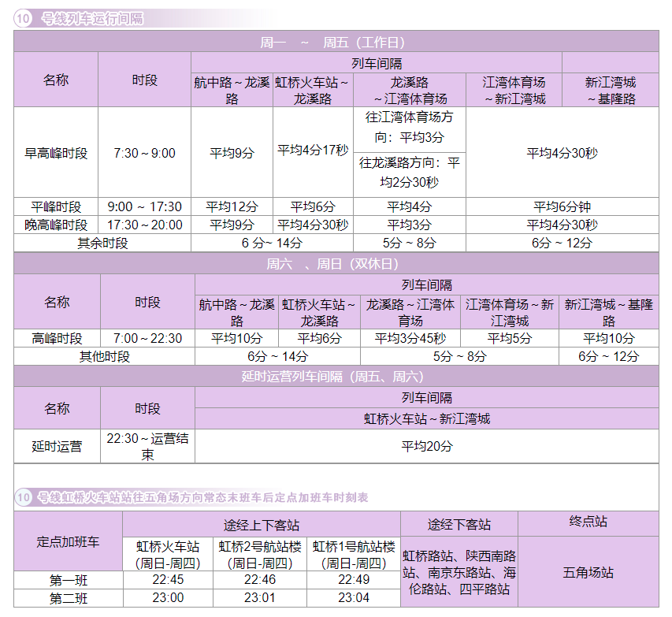Screen dimensions: 672x617
Task: Click the 延时运营列车间隔（周五、周六）header
Action: [336, 377]
